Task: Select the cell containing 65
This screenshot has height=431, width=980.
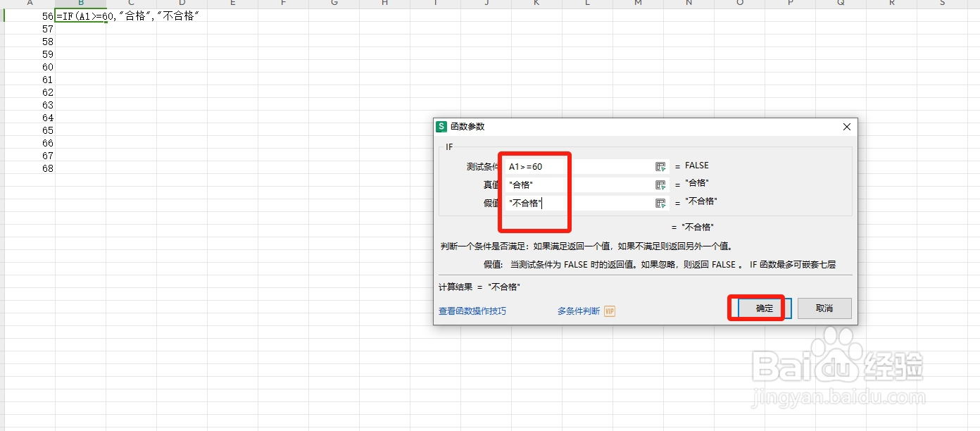Action: point(30,130)
